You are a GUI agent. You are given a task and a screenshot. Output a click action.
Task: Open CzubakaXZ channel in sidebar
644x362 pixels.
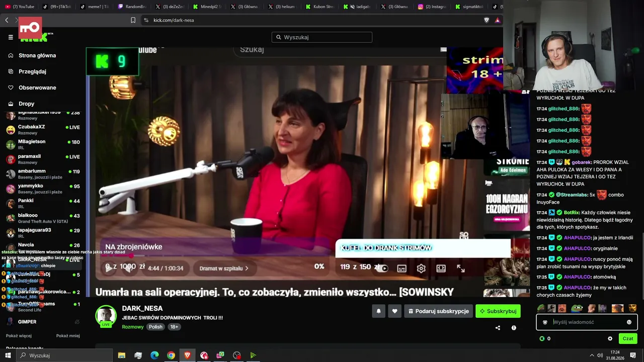pyautogui.click(x=43, y=130)
